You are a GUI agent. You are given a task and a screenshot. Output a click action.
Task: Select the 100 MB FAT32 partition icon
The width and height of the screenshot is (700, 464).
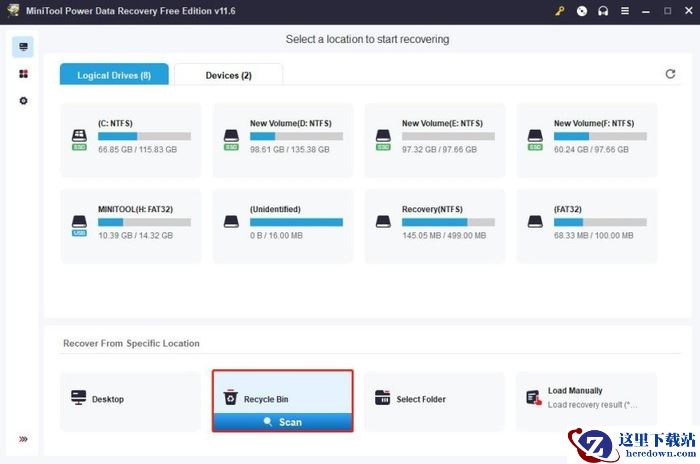point(535,222)
